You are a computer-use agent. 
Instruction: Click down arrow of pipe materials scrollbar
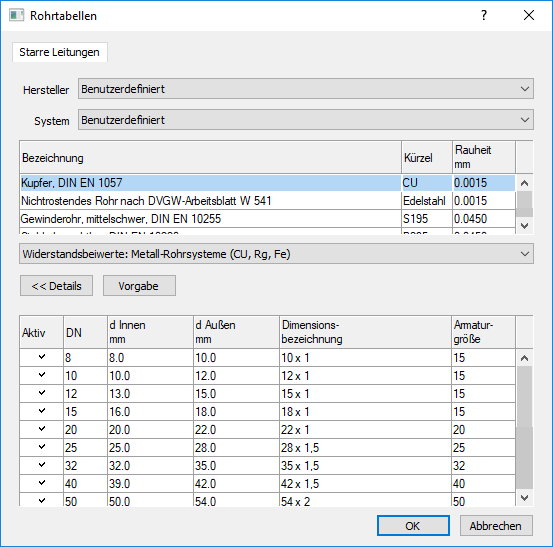point(524,226)
